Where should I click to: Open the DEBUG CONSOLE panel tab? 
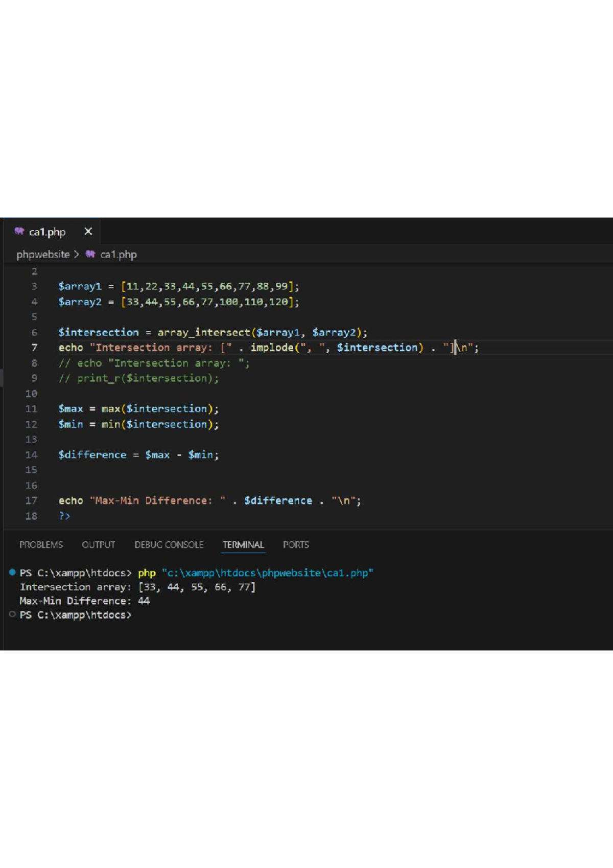[x=169, y=544]
